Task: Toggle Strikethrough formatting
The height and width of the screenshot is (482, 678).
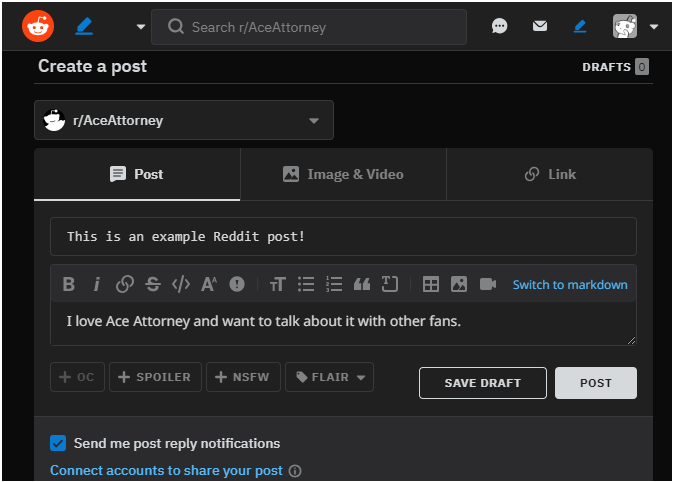Action: 153,284
